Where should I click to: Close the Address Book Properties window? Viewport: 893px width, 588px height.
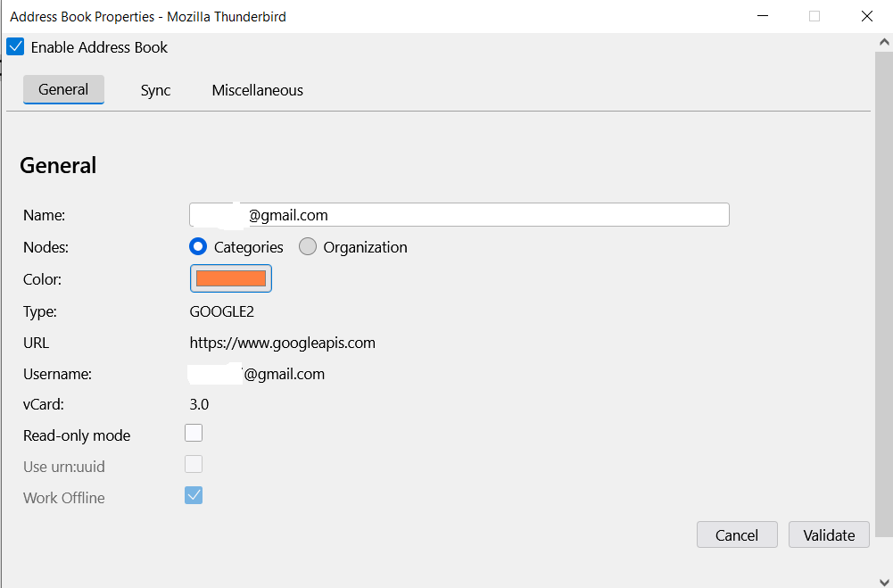(x=867, y=16)
